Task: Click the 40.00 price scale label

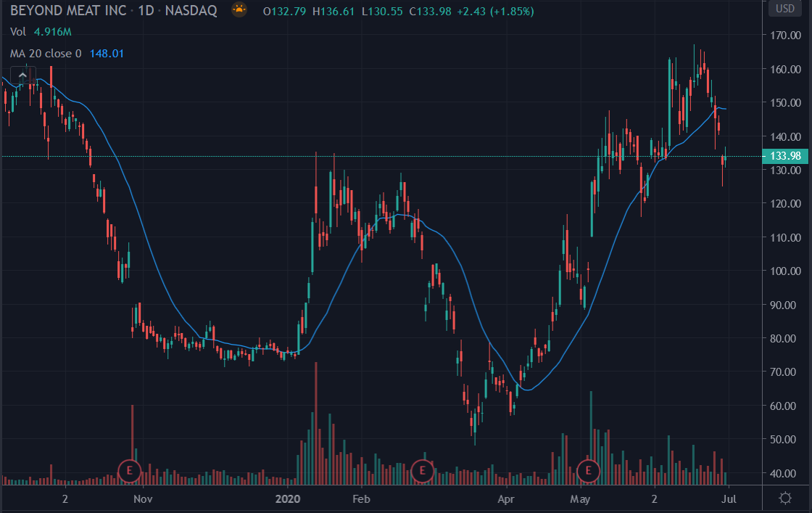Action: point(786,473)
